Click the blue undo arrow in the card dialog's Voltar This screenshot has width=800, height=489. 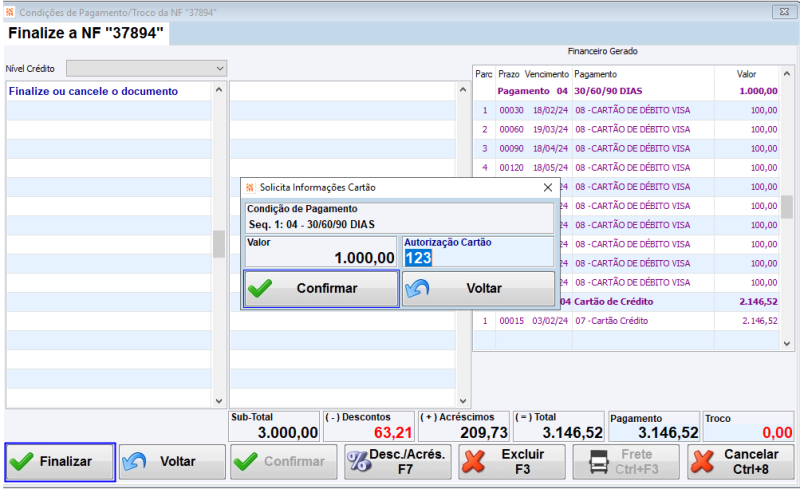click(417, 289)
